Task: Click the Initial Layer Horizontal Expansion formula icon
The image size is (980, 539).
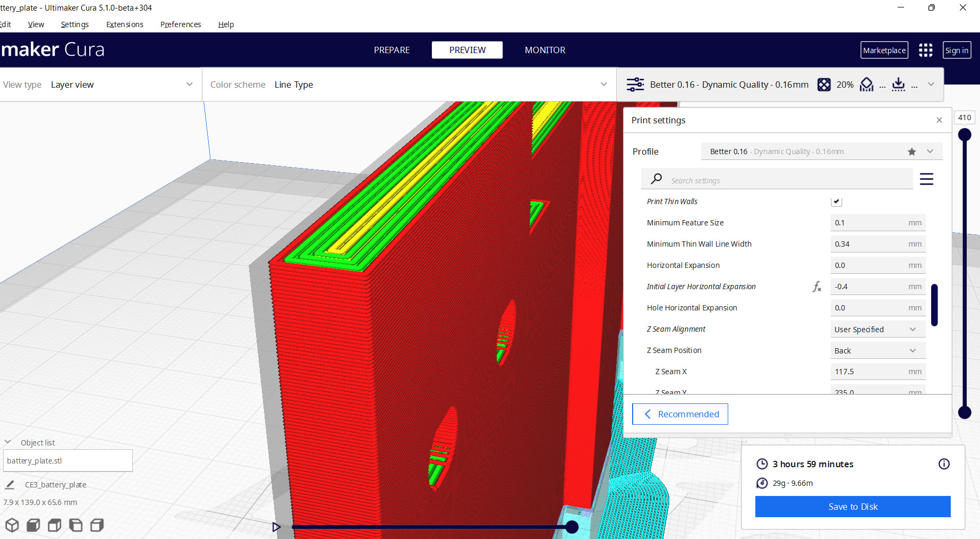Action: coord(816,287)
